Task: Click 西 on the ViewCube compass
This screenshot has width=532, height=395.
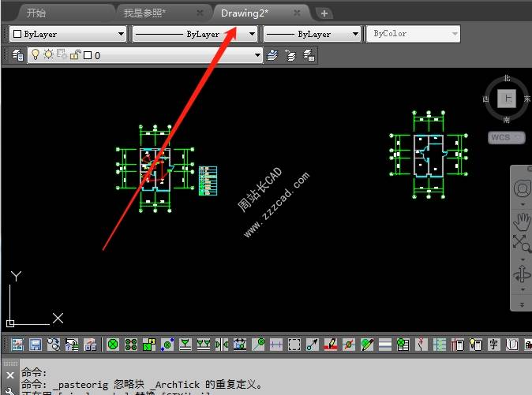Action: click(486, 99)
